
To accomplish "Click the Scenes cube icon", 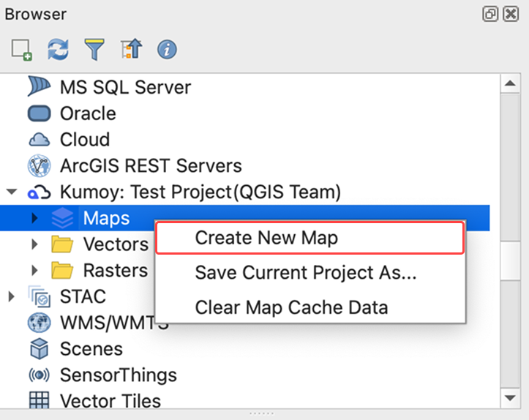I will [39, 348].
